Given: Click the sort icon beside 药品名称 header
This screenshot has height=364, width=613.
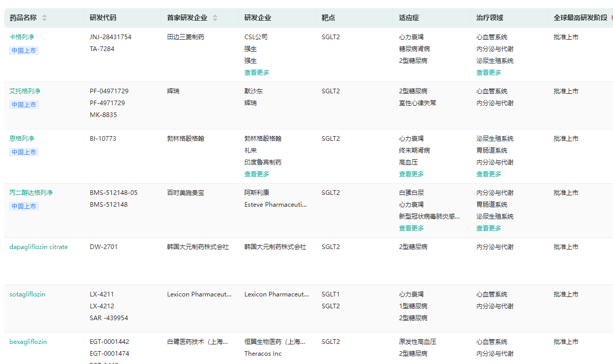Looking at the screenshot, I should pos(44,18).
